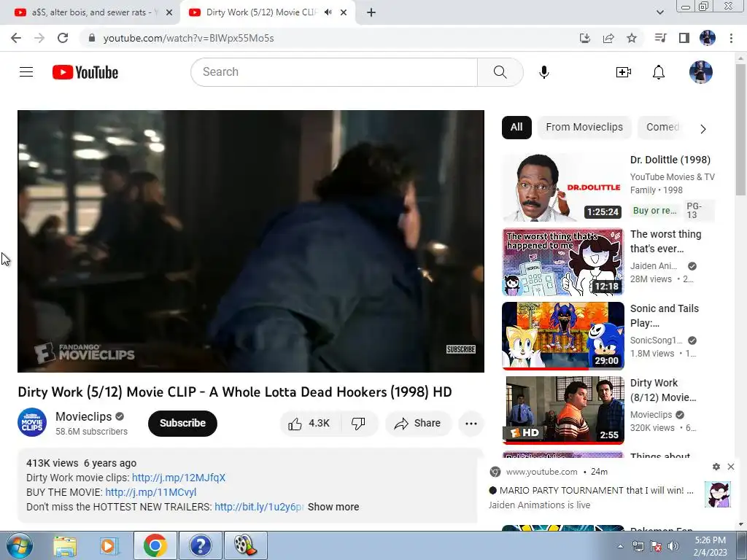Open the Create video icon
Image resolution: width=747 pixels, height=560 pixels.
pyautogui.click(x=624, y=72)
